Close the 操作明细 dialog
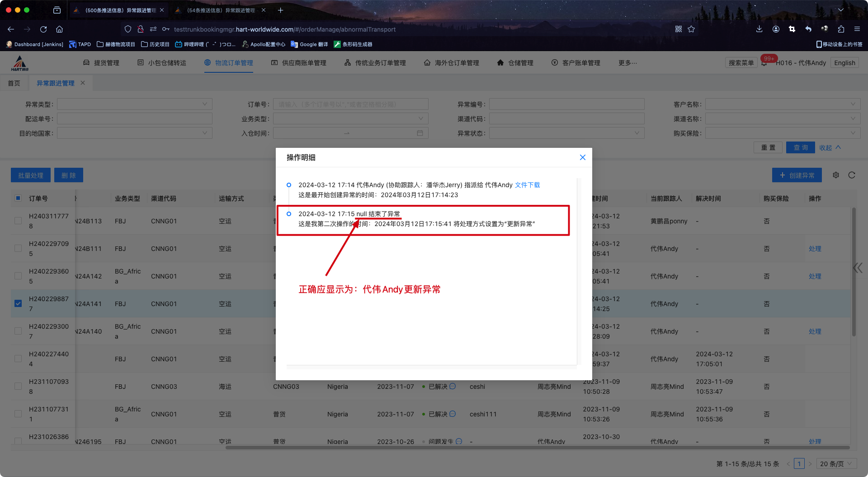This screenshot has height=477, width=868. [x=582, y=157]
